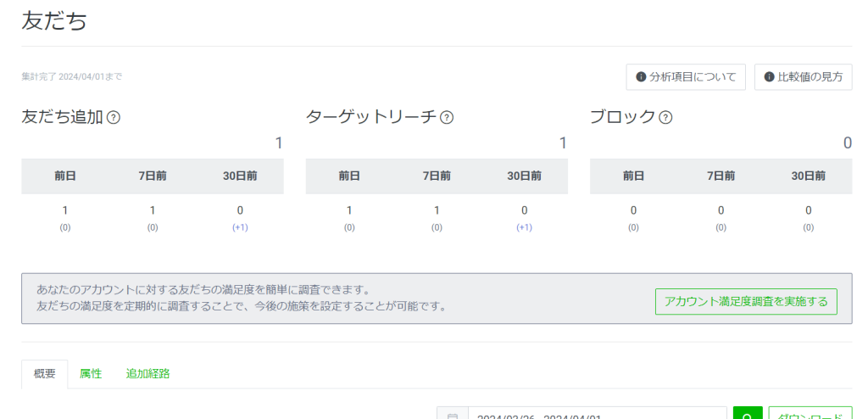Click ターゲットリーチ 前日 value 1
This screenshot has height=419, width=868.
pos(349,210)
